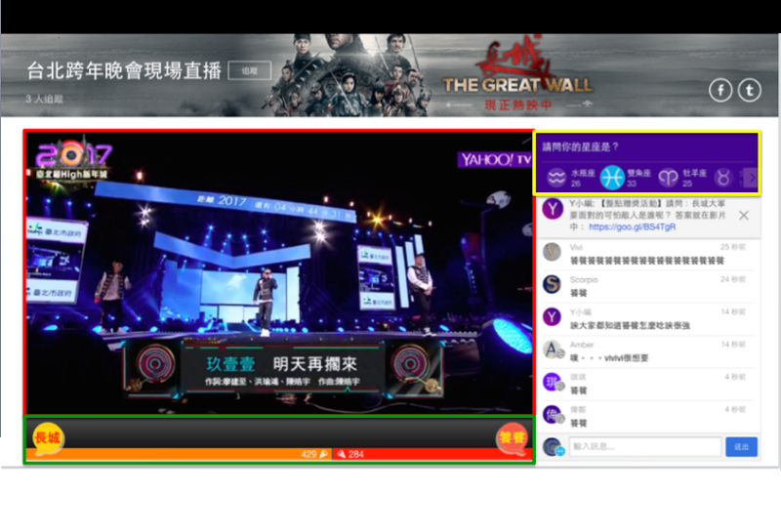Click Amber's avatar in the chat
781x532 pixels.
(553, 349)
